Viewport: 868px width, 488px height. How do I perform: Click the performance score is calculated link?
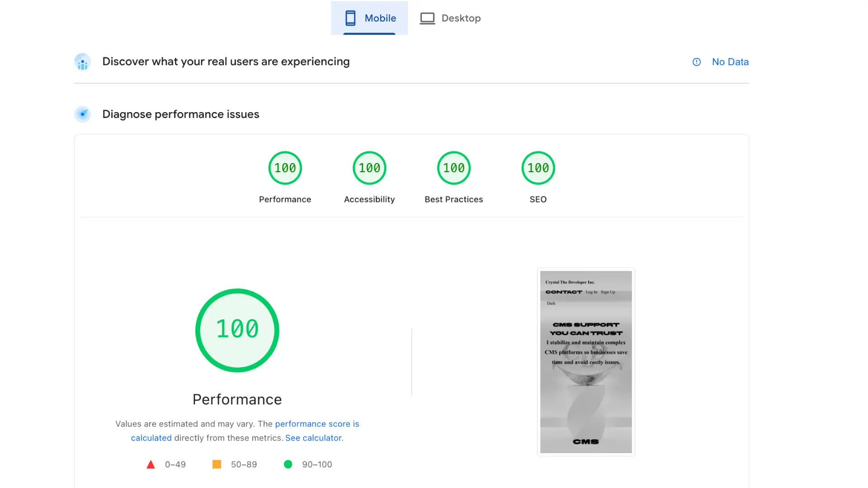click(316, 424)
